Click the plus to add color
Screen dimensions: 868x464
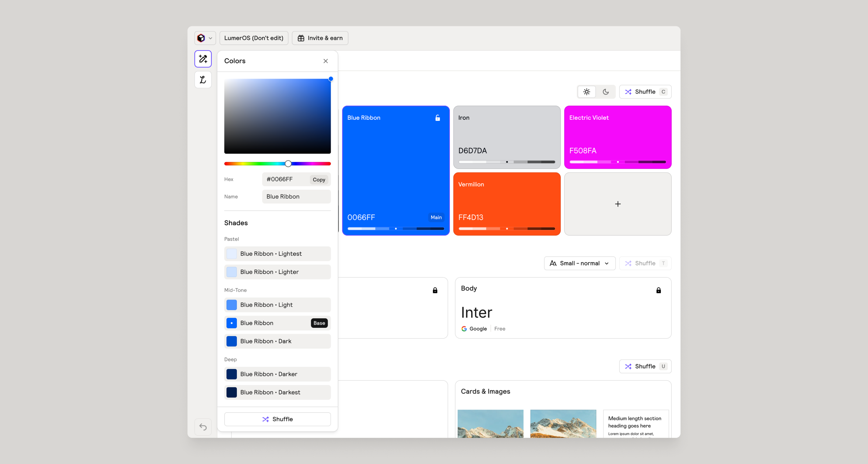coord(617,204)
